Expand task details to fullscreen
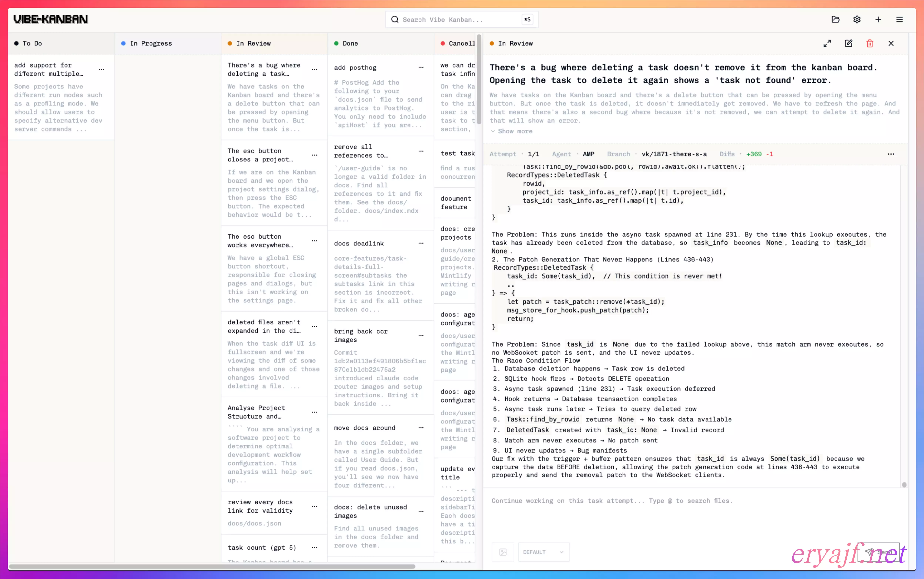Image resolution: width=924 pixels, height=579 pixels. (x=827, y=44)
